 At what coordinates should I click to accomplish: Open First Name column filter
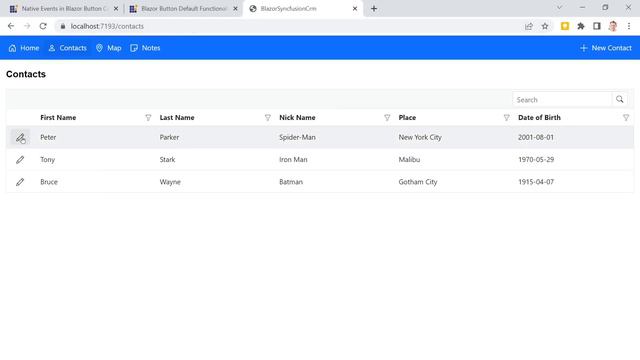(x=148, y=118)
